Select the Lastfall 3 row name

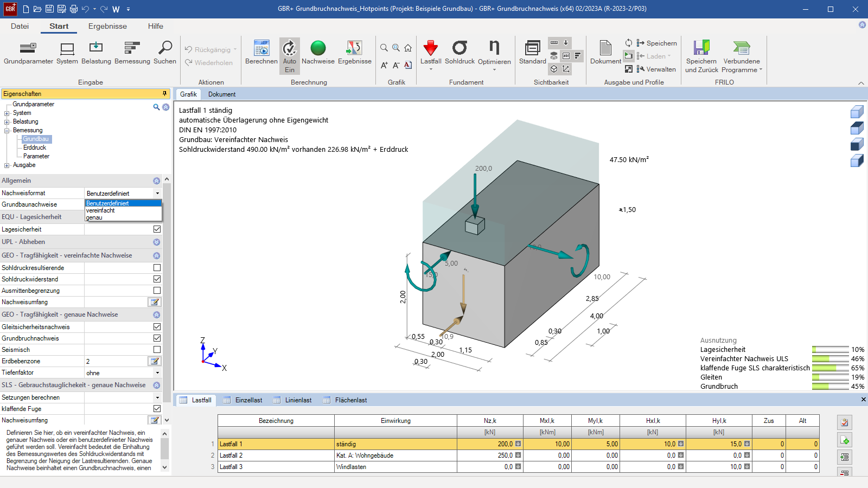coord(276,467)
